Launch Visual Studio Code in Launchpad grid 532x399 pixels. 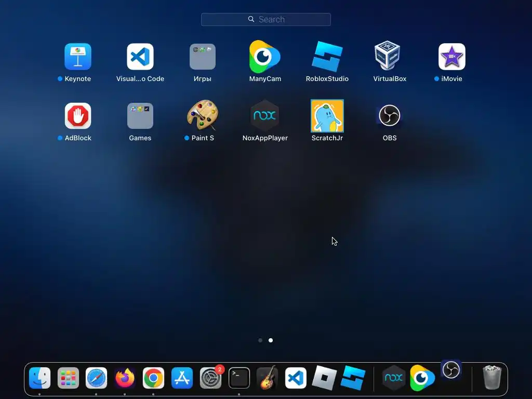point(140,57)
